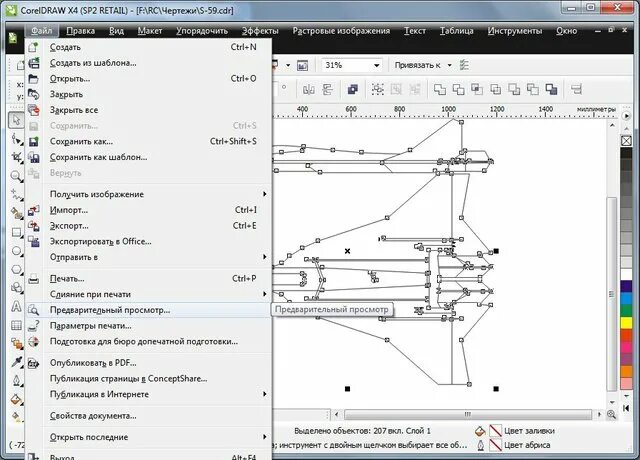
Task: Click the vertical scrollbar of canvas
Action: click(x=611, y=294)
